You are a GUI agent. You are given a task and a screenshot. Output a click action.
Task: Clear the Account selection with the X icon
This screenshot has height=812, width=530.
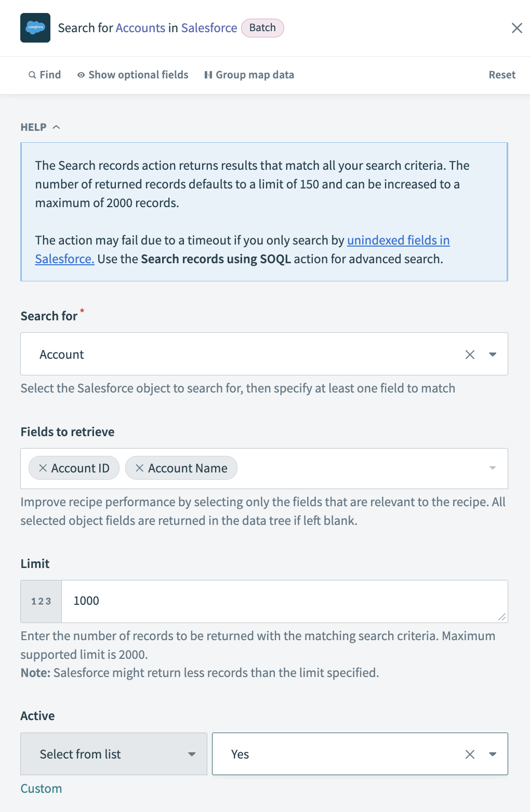(x=470, y=354)
